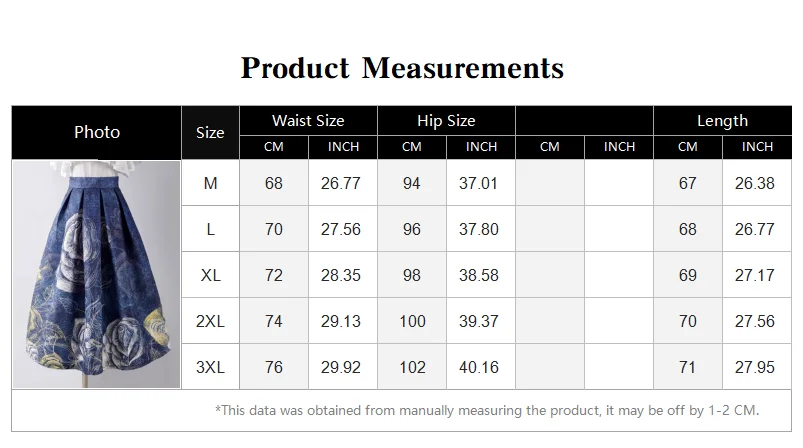Click the Size column header

[210, 132]
